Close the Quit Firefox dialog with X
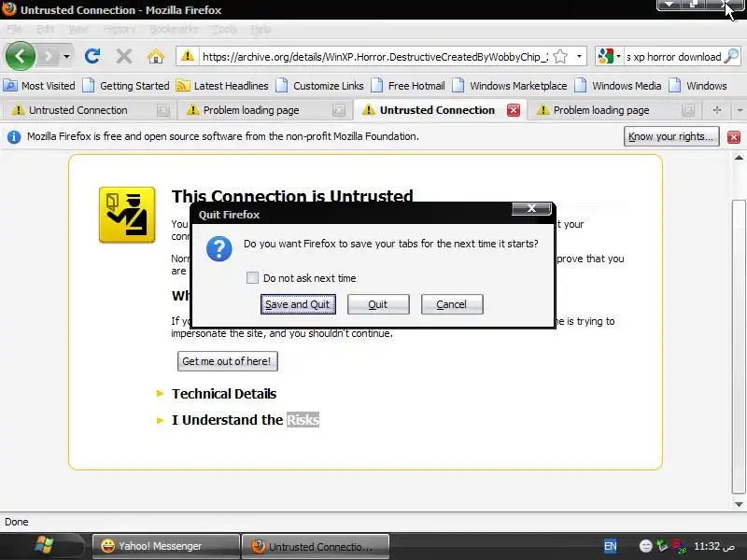 click(531, 208)
